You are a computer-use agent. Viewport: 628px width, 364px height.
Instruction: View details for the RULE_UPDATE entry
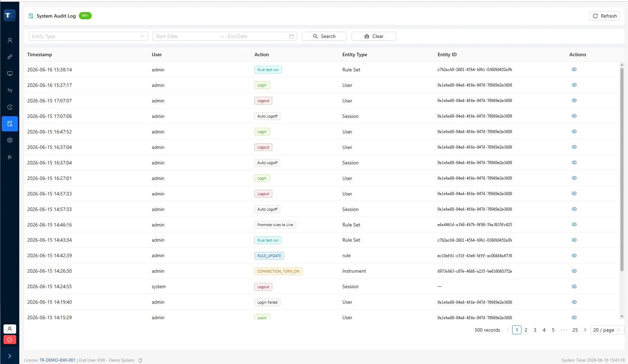574,255
